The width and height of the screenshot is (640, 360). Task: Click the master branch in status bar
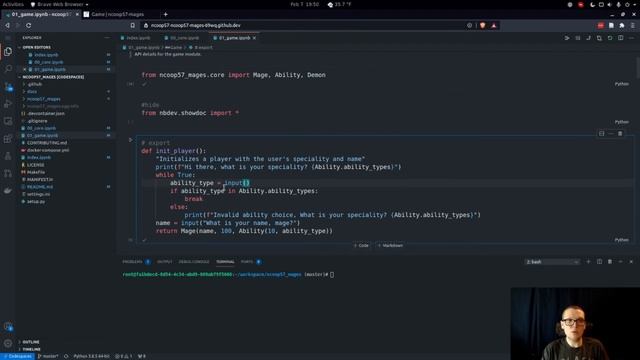point(48,356)
